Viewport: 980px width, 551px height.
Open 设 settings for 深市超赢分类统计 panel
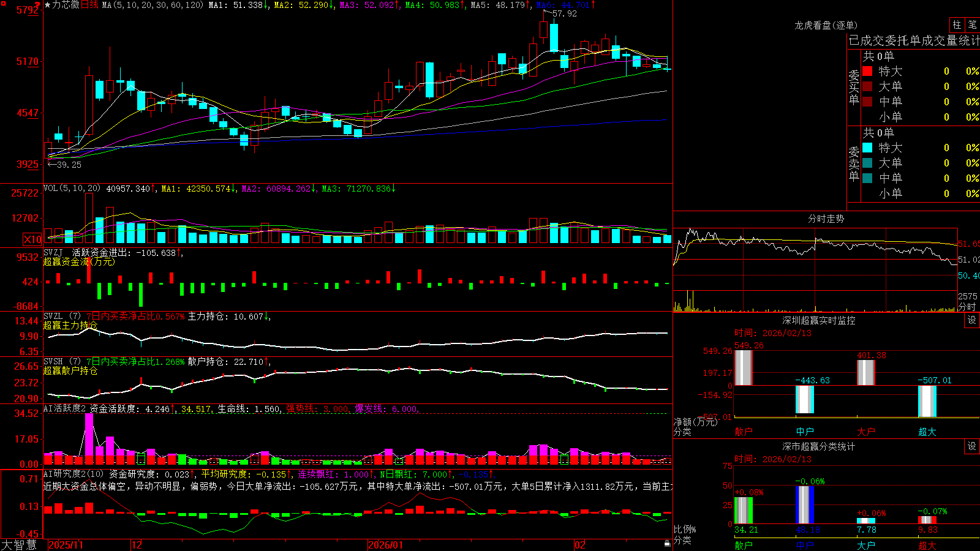point(972,446)
